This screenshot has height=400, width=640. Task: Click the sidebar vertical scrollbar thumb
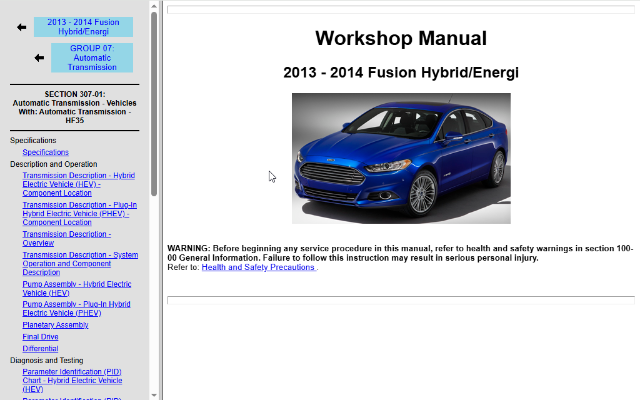click(x=154, y=104)
